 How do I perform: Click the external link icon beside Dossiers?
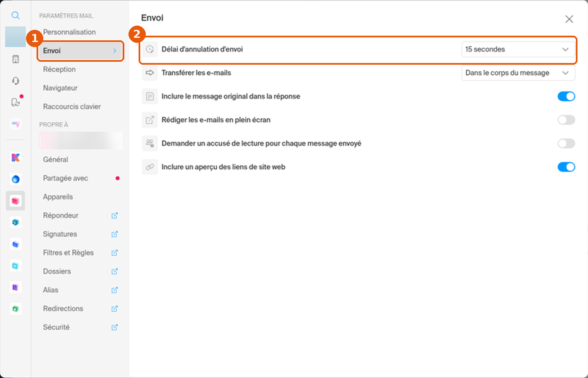click(x=114, y=271)
